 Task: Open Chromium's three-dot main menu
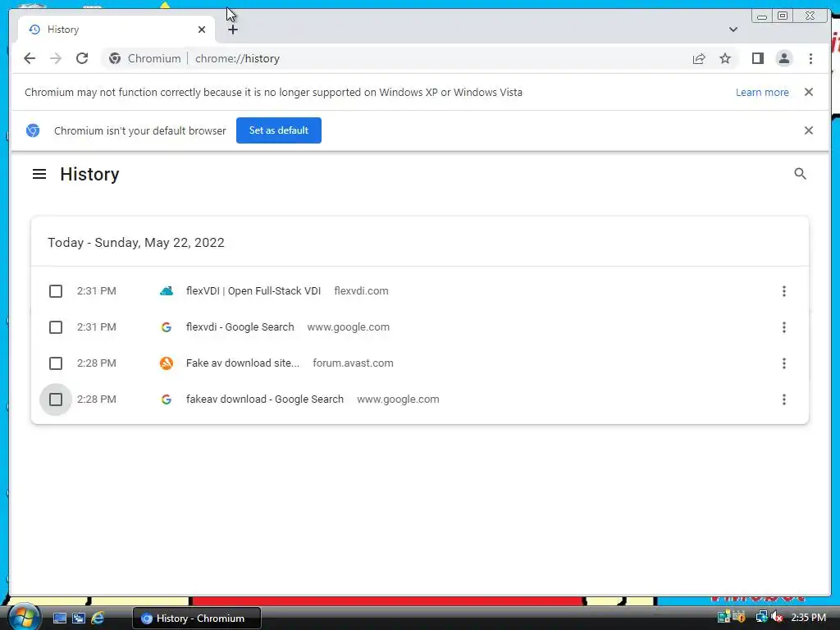[x=810, y=58]
